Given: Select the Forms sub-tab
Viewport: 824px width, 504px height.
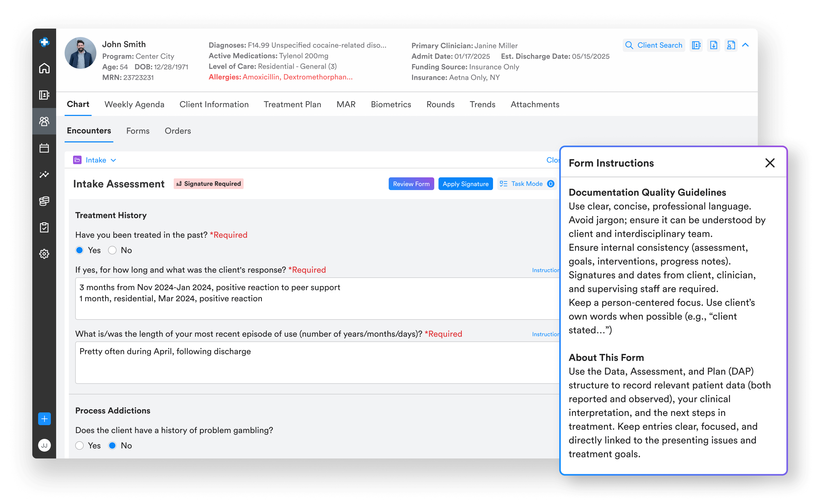Looking at the screenshot, I should click(138, 131).
